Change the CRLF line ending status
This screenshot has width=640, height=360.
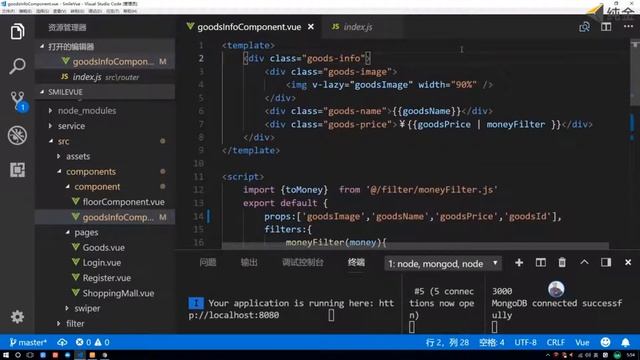(x=556, y=342)
